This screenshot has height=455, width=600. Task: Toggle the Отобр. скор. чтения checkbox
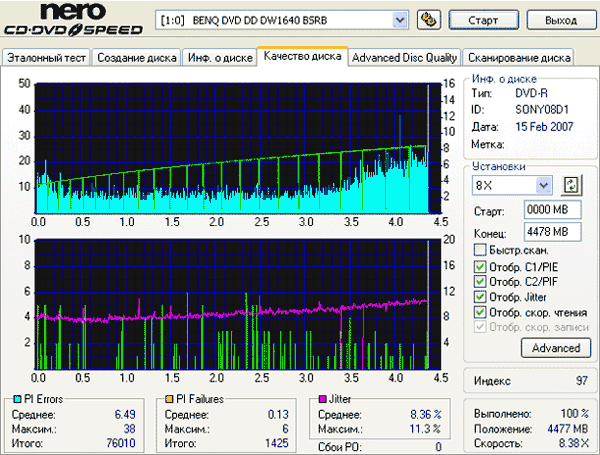pyautogui.click(x=481, y=312)
